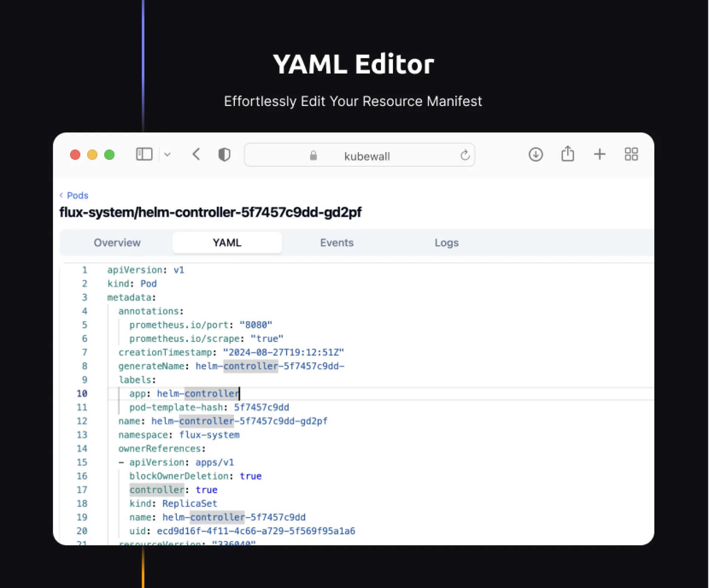Open the sidebar options dropdown chevron
The height and width of the screenshot is (588, 709).
click(167, 155)
